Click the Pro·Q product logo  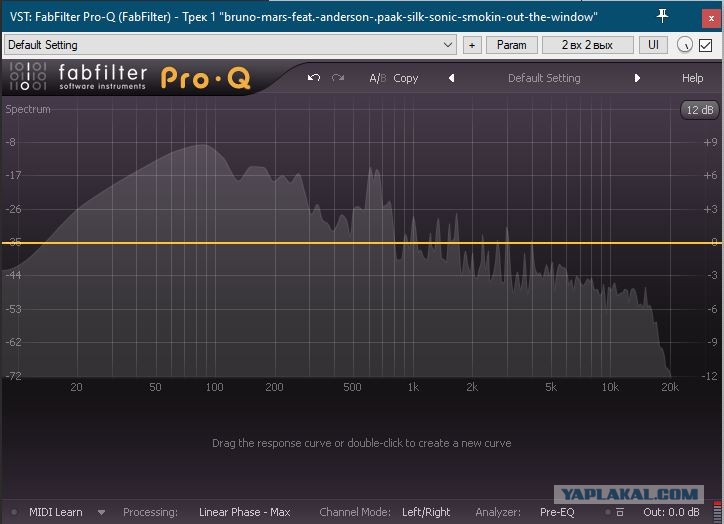click(206, 78)
